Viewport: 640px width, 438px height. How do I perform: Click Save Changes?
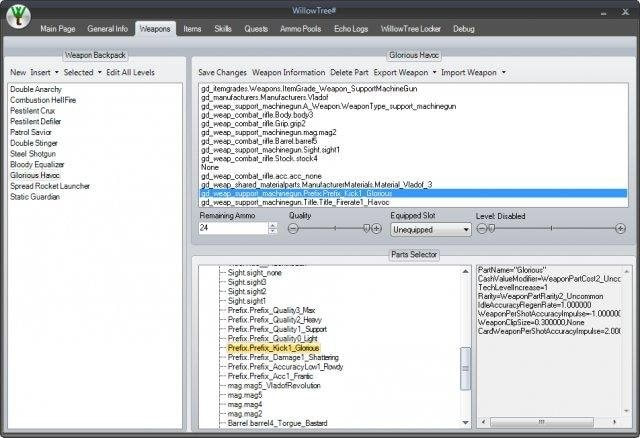[222, 73]
